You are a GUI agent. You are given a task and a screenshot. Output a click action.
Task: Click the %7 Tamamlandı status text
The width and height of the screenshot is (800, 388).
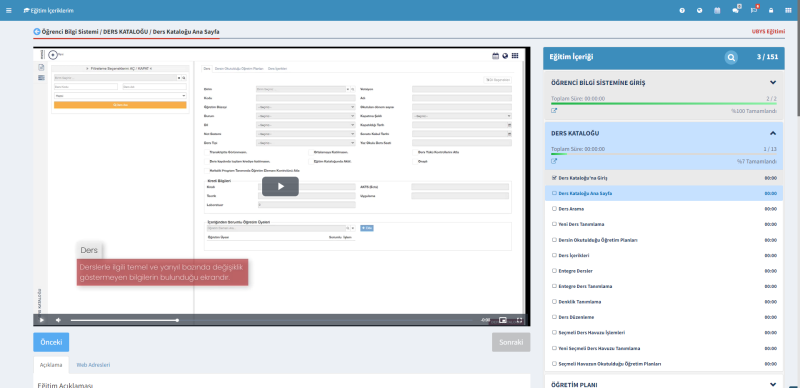point(757,162)
